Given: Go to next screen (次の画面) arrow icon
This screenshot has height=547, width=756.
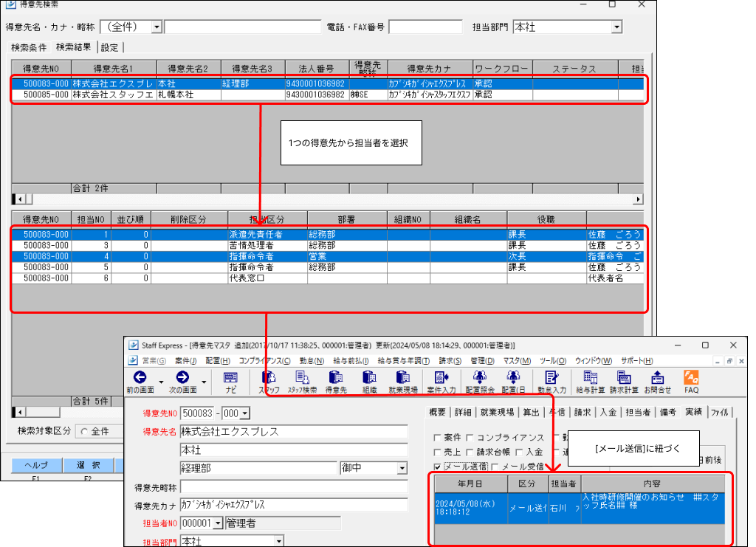Looking at the screenshot, I should [182, 377].
